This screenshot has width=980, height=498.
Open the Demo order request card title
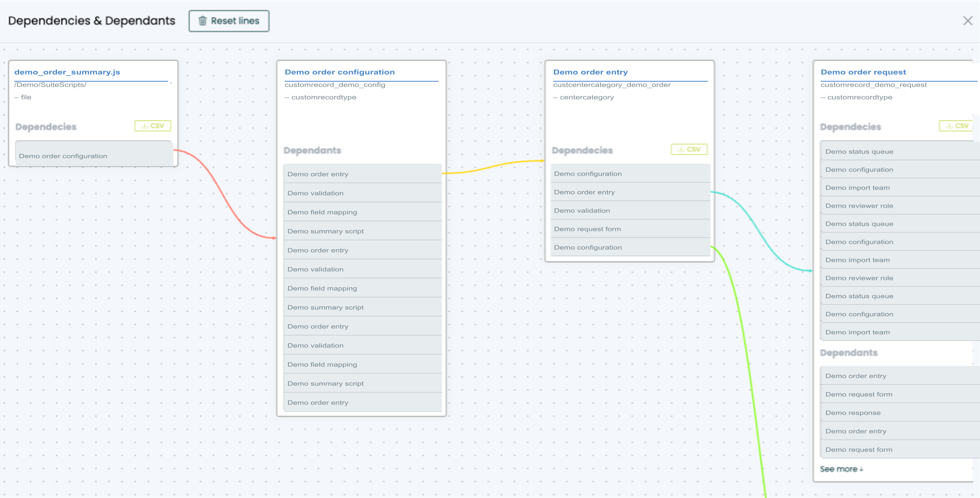click(863, 72)
